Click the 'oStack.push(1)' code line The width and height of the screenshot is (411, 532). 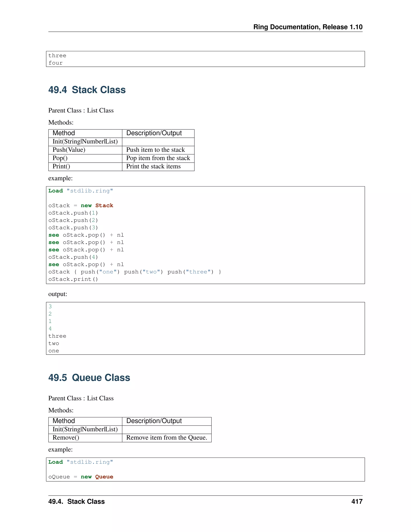pos(73,213)
